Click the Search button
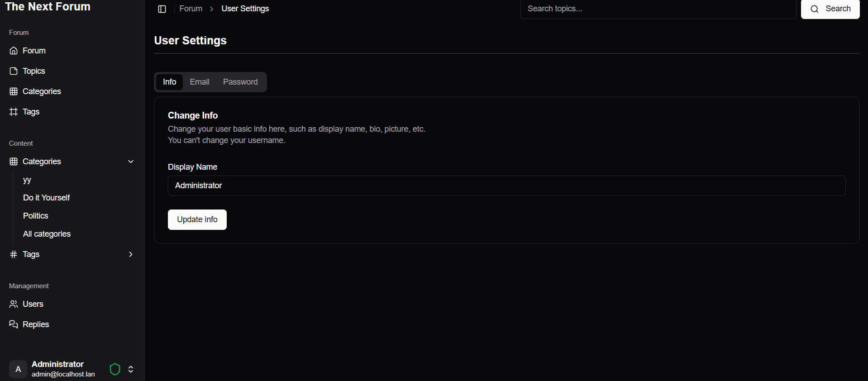Screen dimensions: 868x381 click(x=830, y=9)
